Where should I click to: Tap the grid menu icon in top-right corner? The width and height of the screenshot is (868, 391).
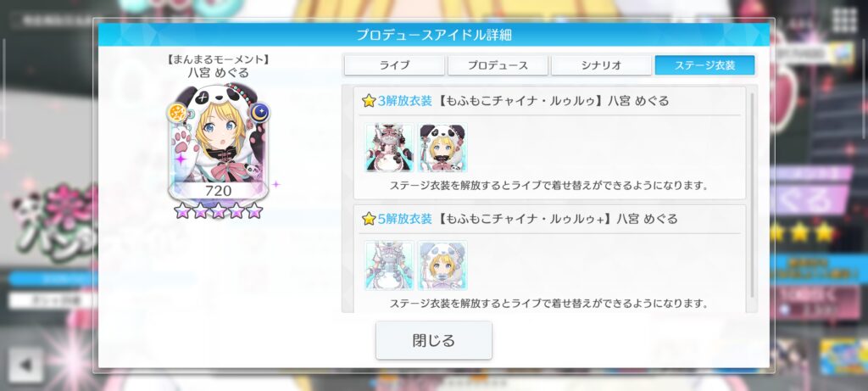point(844,21)
